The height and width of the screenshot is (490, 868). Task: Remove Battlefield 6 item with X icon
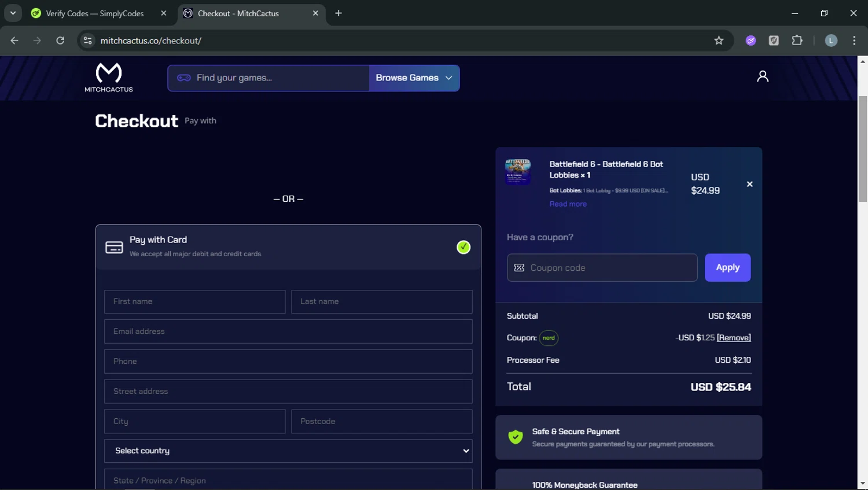click(x=749, y=184)
